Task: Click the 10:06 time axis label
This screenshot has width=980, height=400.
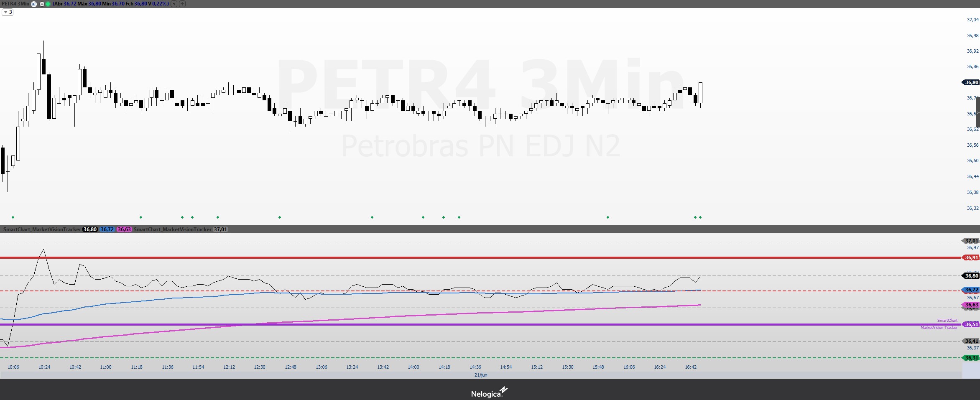Action: coord(13,367)
